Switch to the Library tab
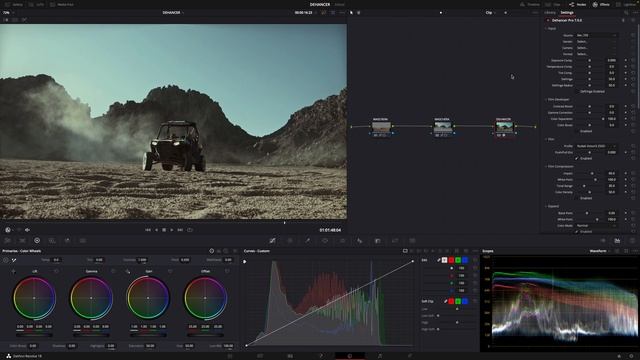640x360 pixels. (x=550, y=13)
